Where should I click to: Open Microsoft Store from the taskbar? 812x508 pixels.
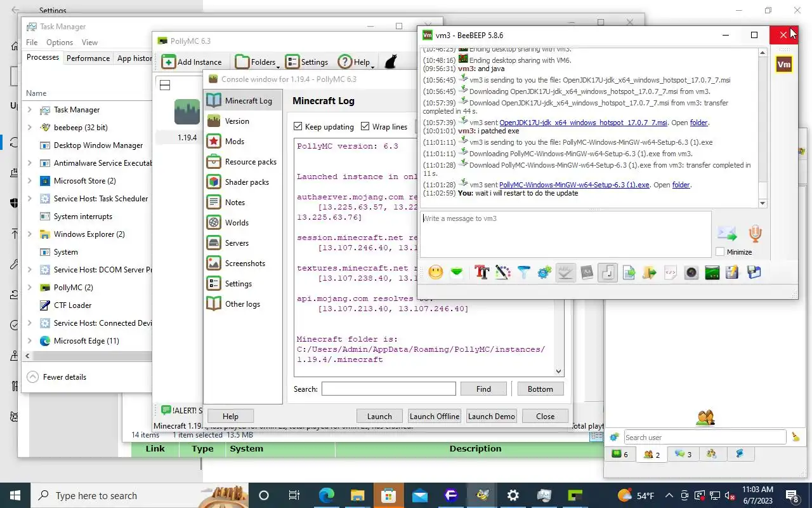pyautogui.click(x=389, y=496)
